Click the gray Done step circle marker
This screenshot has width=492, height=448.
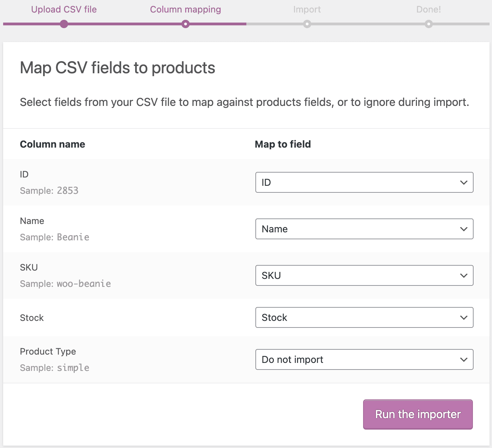pyautogui.click(x=429, y=24)
